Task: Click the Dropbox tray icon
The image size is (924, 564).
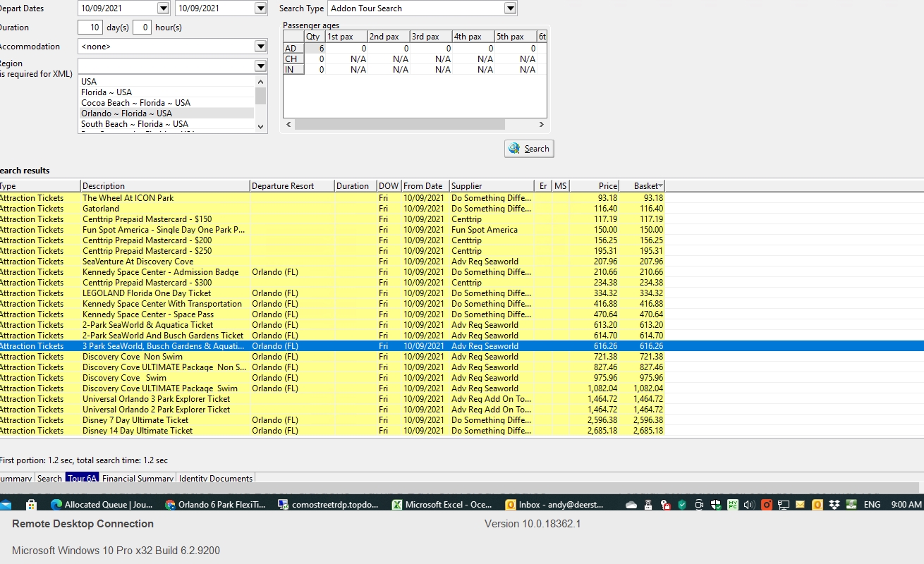Action: pos(834,505)
